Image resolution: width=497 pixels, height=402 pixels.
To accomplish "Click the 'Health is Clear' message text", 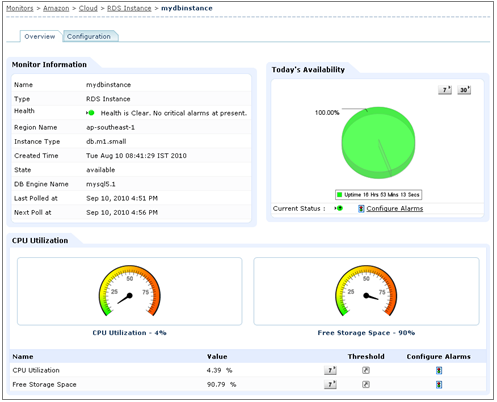I will (174, 113).
